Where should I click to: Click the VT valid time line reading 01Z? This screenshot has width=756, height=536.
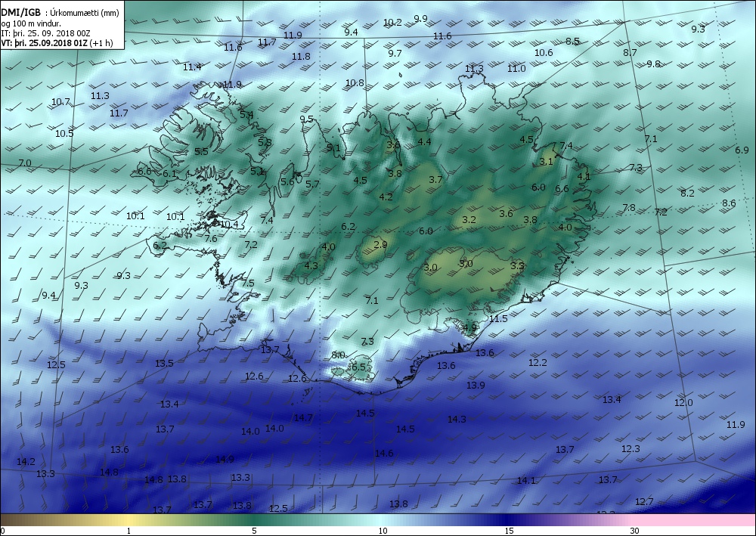point(57,43)
